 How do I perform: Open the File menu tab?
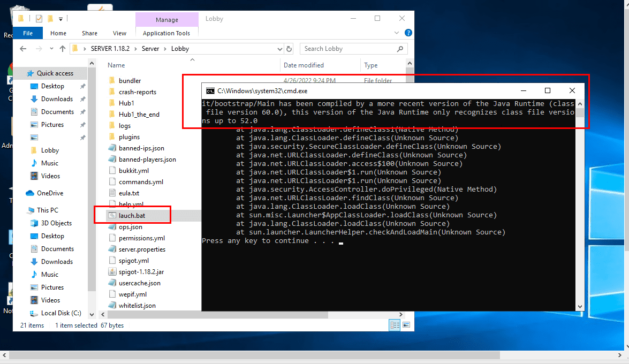[28, 33]
